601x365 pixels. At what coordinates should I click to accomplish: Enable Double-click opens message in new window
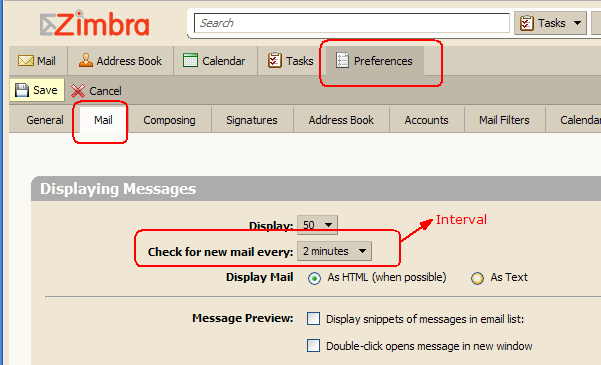[x=313, y=345]
